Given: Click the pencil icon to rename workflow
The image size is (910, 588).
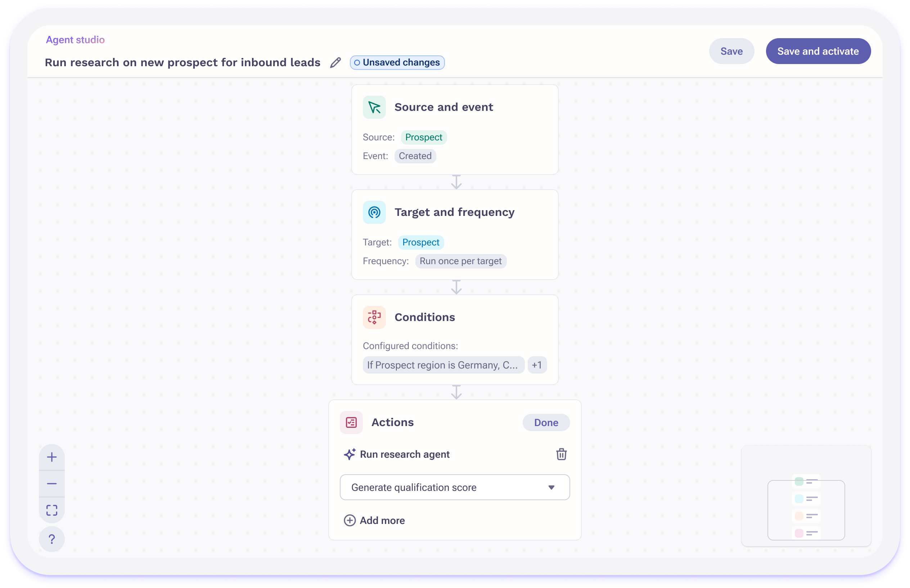Looking at the screenshot, I should (335, 63).
